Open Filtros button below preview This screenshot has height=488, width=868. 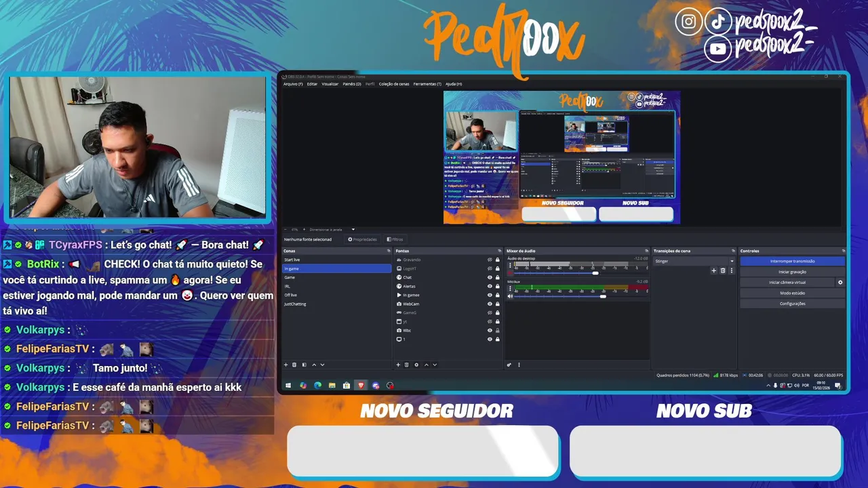pos(395,239)
